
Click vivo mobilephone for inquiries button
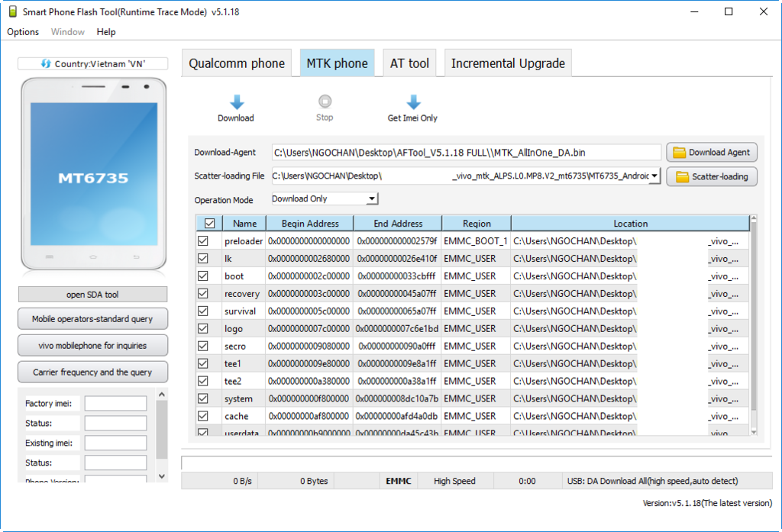[92, 346]
